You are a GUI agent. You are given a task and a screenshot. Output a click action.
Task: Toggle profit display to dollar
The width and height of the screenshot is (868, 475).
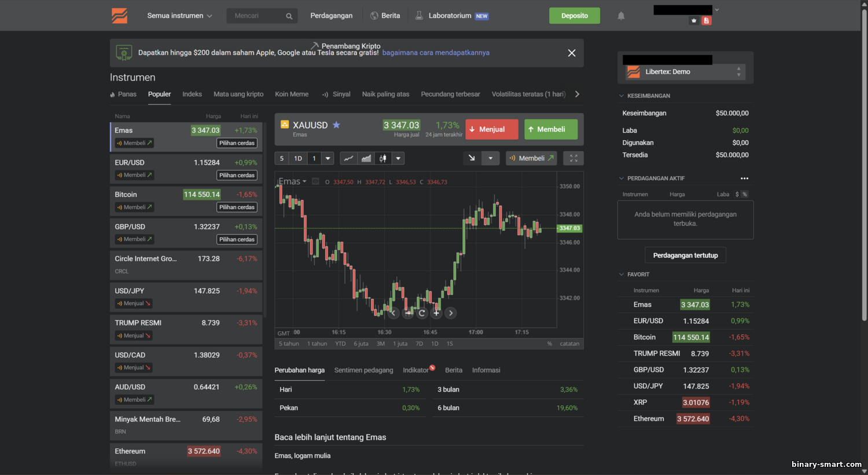coord(737,194)
